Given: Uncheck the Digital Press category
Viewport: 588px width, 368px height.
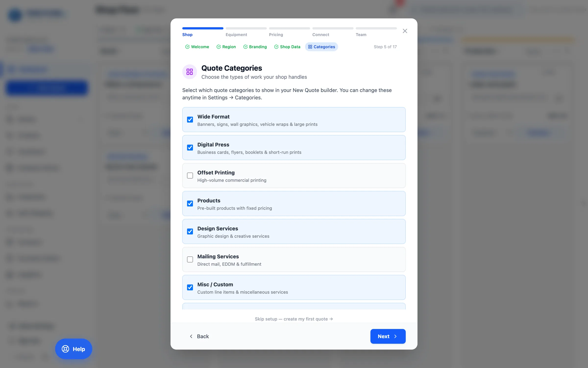Looking at the screenshot, I should click(190, 147).
